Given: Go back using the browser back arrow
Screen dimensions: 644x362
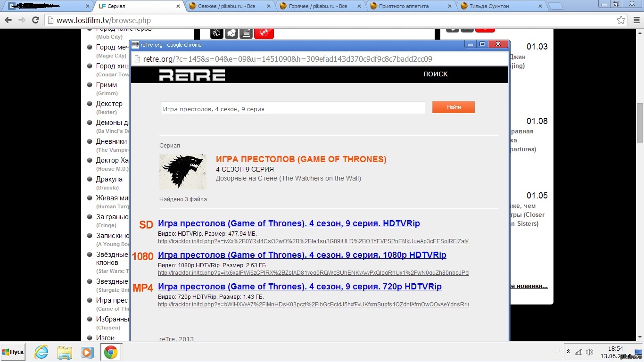Looking at the screenshot, I should 8,20.
